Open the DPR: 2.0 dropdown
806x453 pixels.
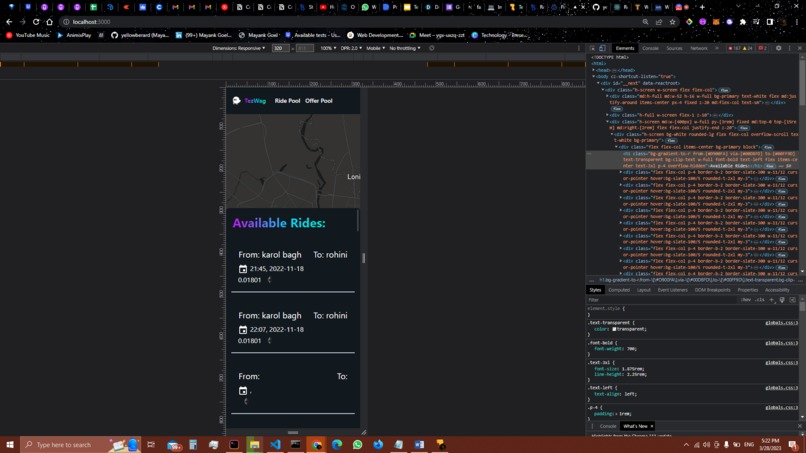click(351, 48)
